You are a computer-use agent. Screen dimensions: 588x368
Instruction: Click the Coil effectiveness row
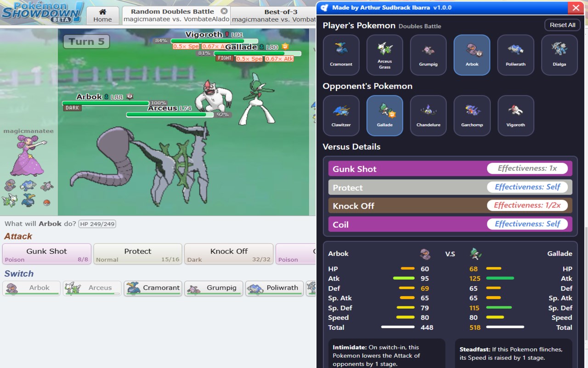click(x=450, y=224)
